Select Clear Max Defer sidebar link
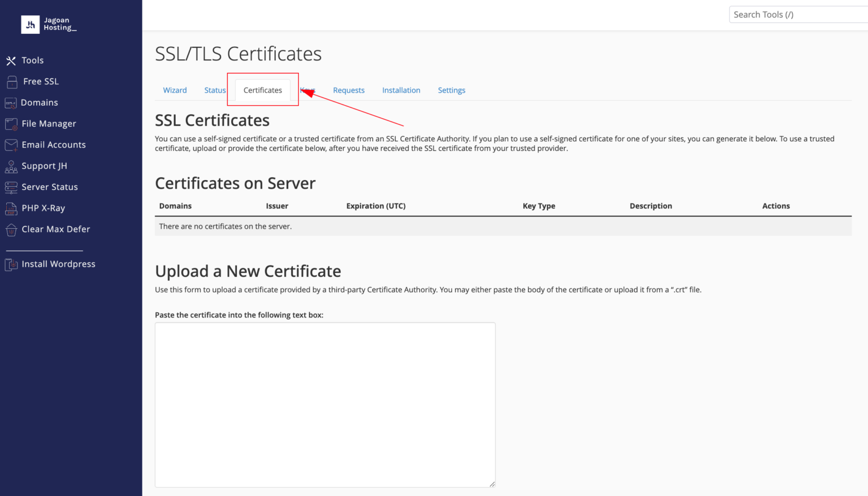 [x=56, y=229]
